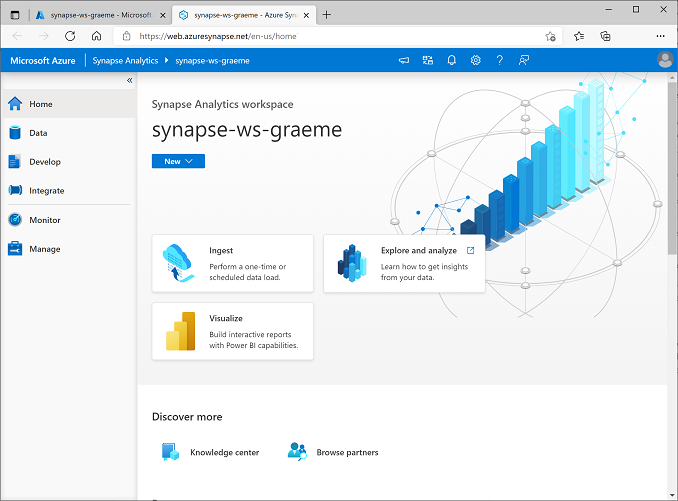Open the Home hub icon
This screenshot has width=678, height=501.
pyautogui.click(x=15, y=104)
